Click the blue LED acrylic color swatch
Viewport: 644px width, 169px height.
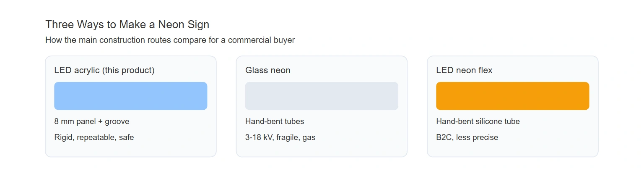[x=131, y=96]
